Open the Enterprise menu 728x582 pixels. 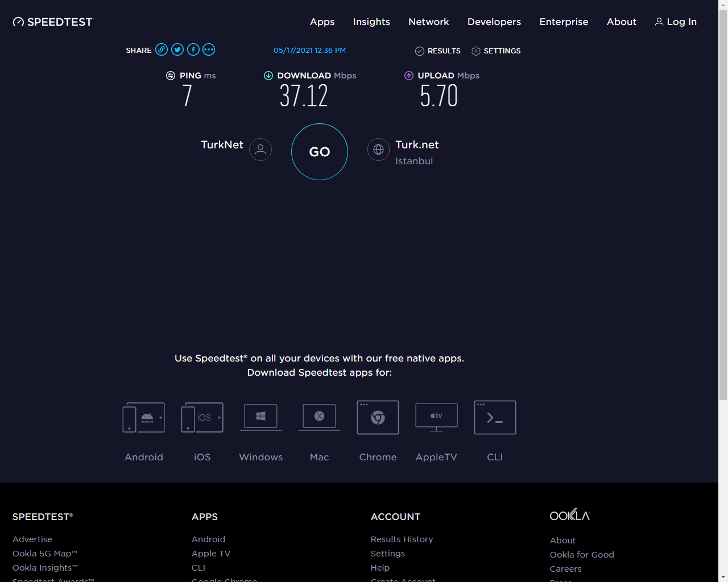pyautogui.click(x=564, y=22)
